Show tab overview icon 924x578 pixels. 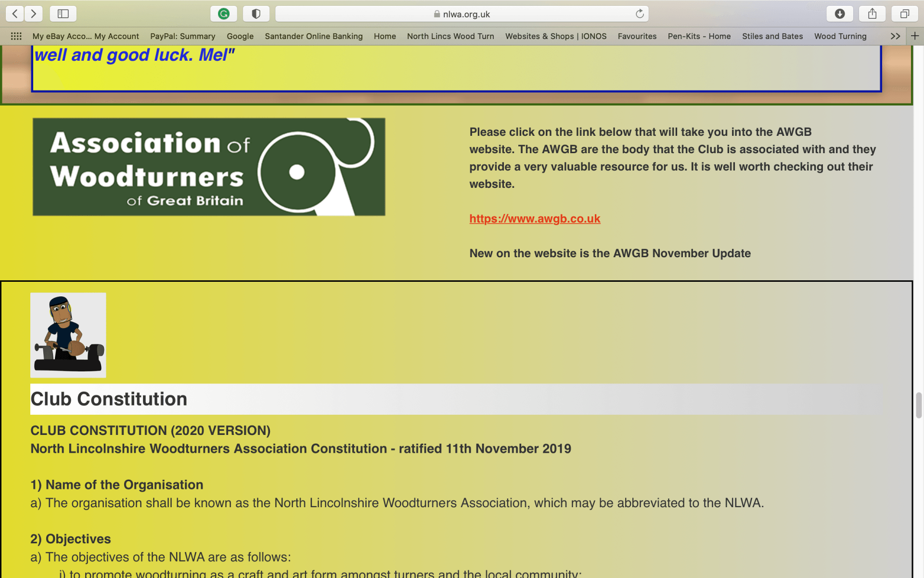[x=905, y=14]
